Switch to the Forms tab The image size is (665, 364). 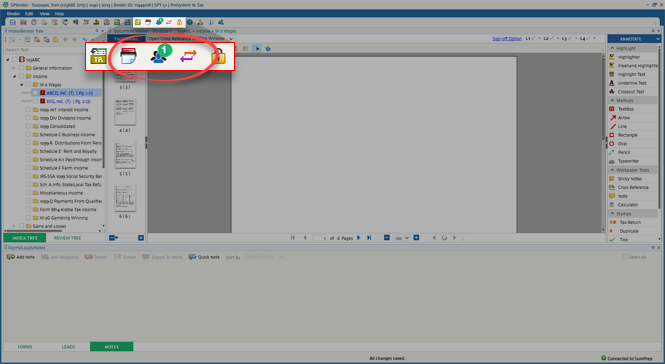pyautogui.click(x=25, y=347)
